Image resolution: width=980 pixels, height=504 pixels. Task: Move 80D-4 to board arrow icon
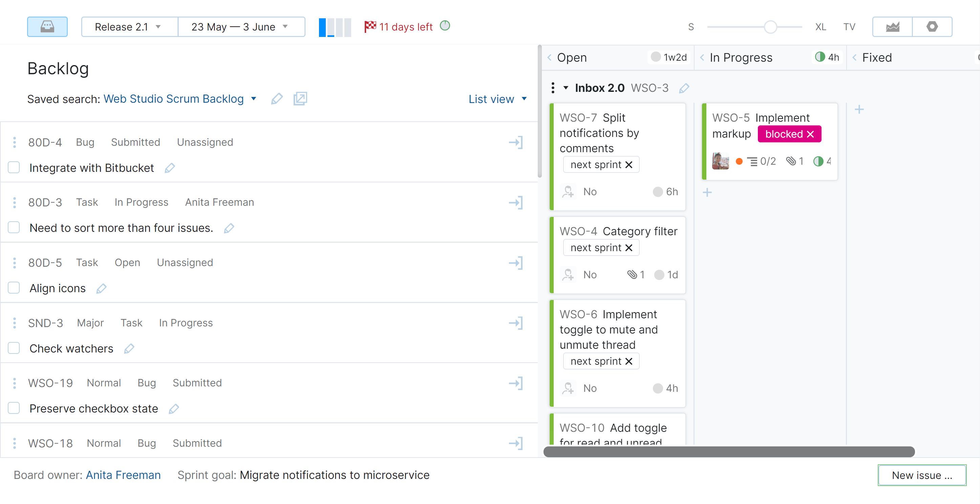click(x=516, y=143)
